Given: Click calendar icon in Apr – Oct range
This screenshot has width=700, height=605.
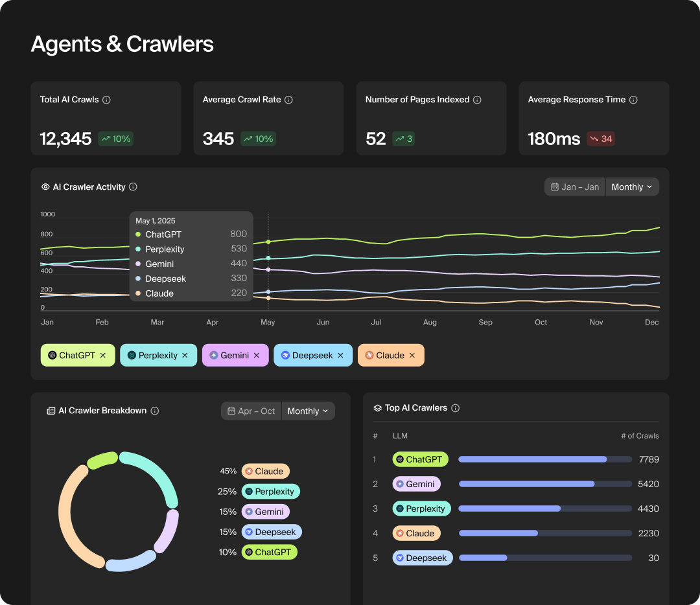Looking at the screenshot, I should pos(231,411).
